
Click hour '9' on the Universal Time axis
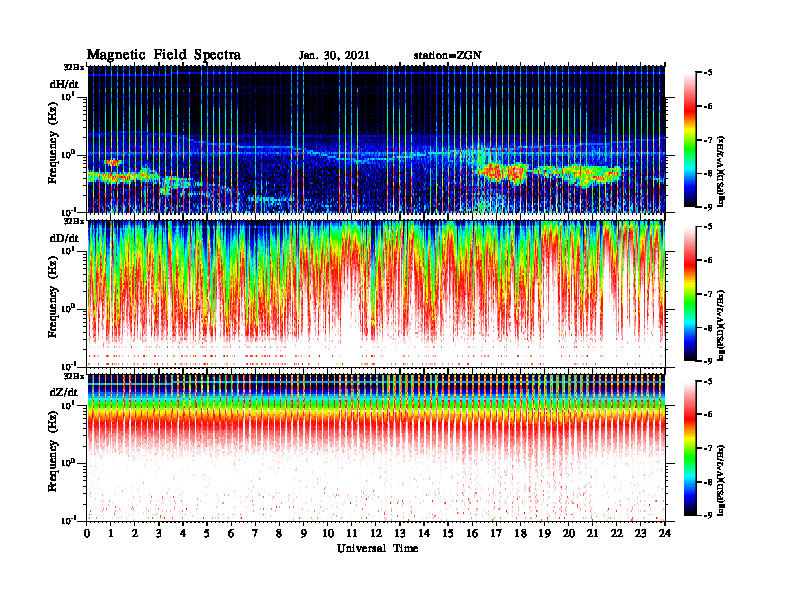(x=304, y=533)
